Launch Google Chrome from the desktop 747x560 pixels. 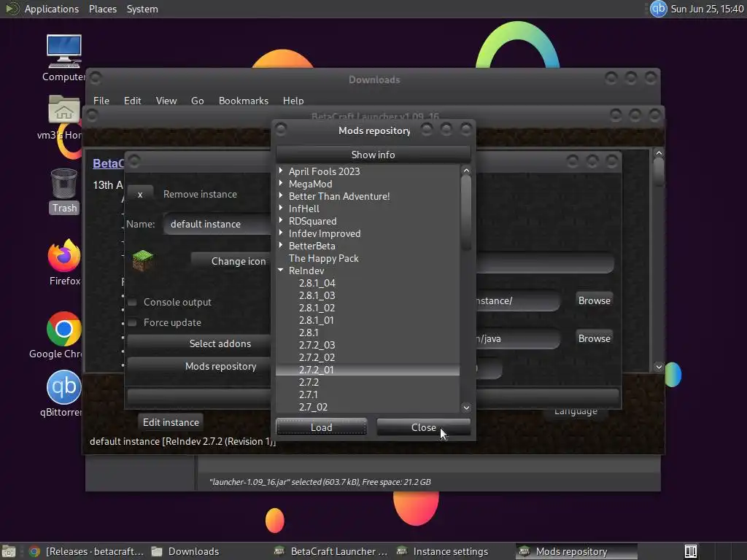coord(64,329)
